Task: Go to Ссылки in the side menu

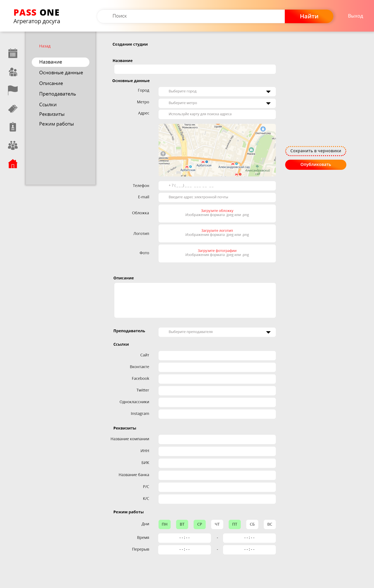Action: coord(48,105)
